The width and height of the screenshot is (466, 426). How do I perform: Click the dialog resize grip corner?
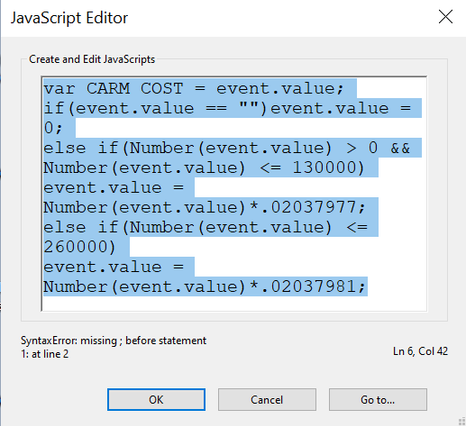pos(462,422)
